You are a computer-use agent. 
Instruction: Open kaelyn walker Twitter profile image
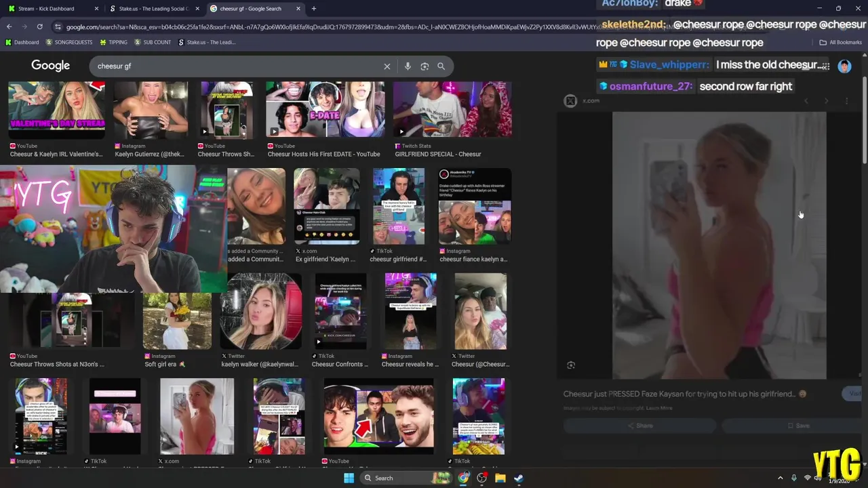coord(261,311)
